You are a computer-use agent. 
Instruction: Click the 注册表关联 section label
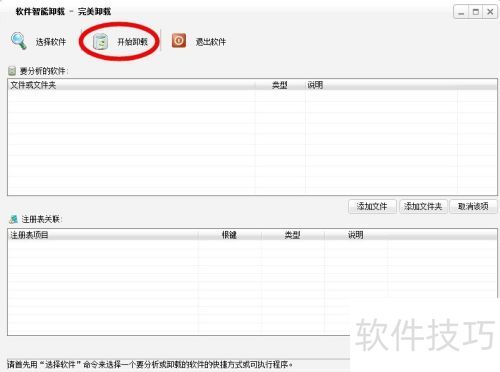pyautogui.click(x=42, y=219)
